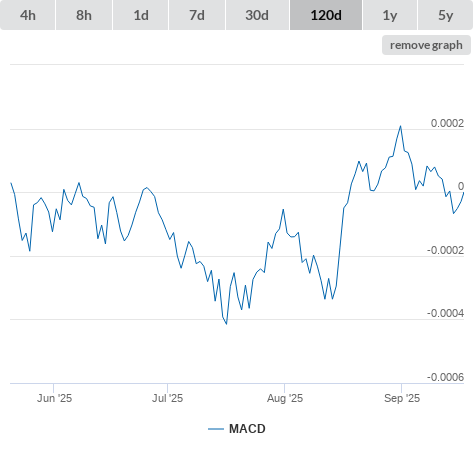The height and width of the screenshot is (455, 474).
Task: Switch to the 4h time range
Action: pos(28,15)
